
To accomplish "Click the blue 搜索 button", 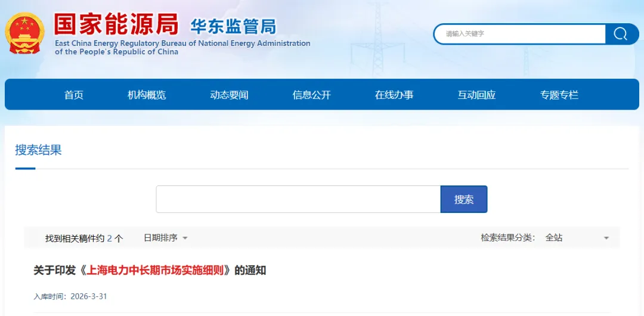I will click(464, 199).
